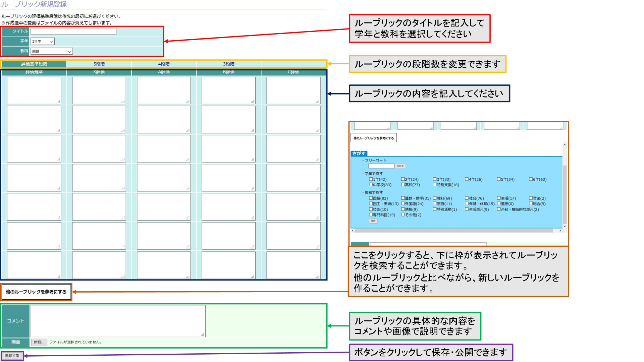644x362 pixels.
Task: Click the 登録する submit button
Action: pyautogui.click(x=12, y=356)
